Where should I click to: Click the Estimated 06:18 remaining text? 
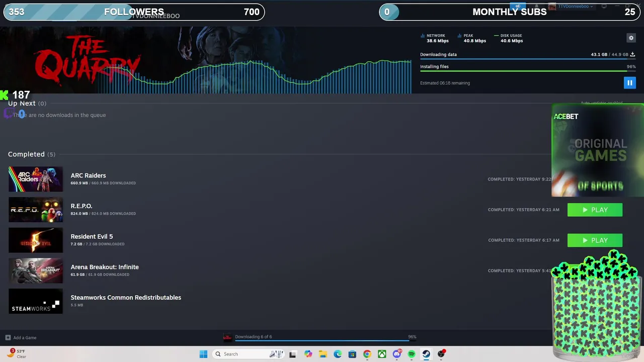[445, 83]
